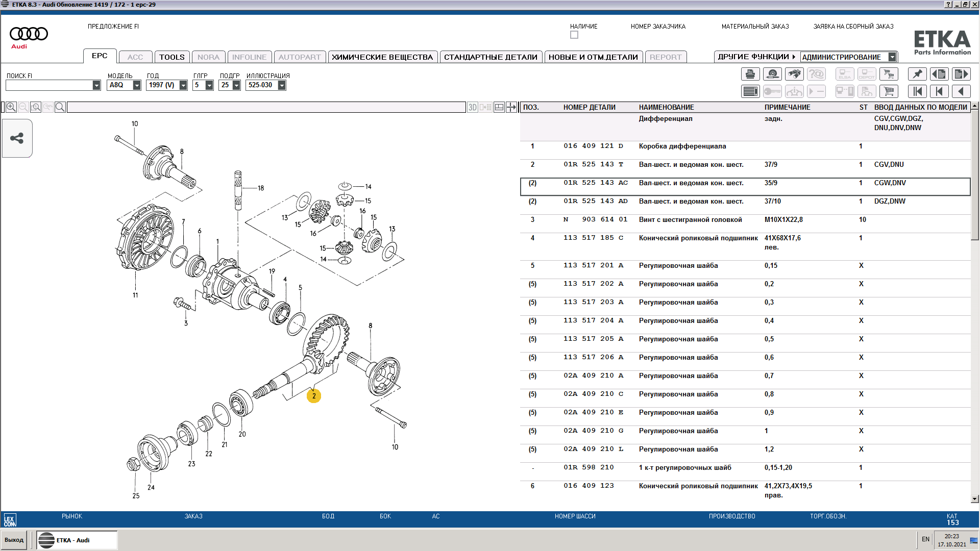Viewport: 980px width, 551px height.
Task: Click the Выход button in the taskbar
Action: [14, 540]
